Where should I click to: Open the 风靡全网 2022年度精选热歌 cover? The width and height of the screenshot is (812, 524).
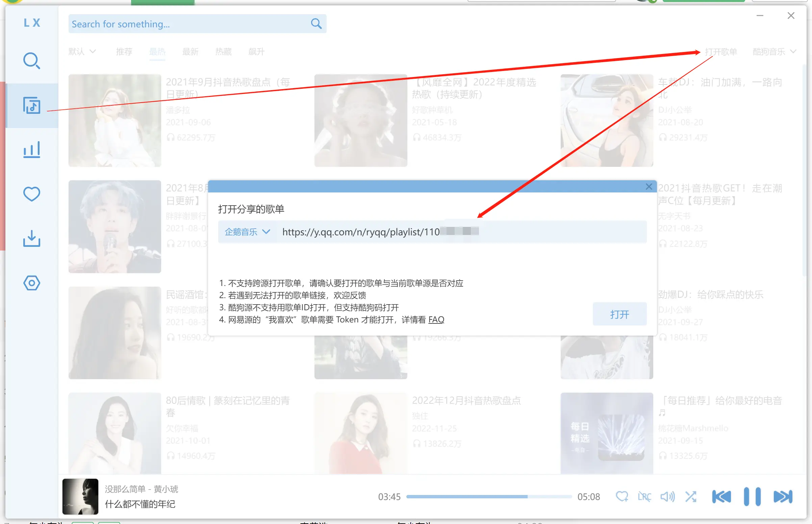361,121
